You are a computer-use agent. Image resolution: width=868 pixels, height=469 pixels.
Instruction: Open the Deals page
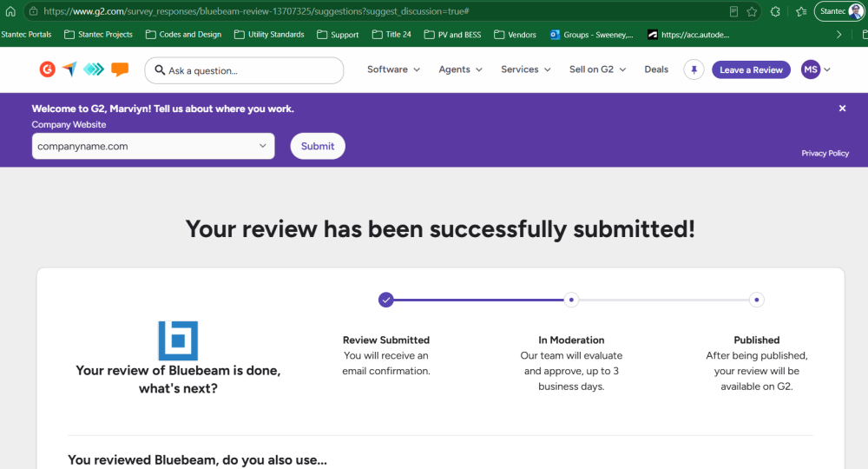click(656, 69)
